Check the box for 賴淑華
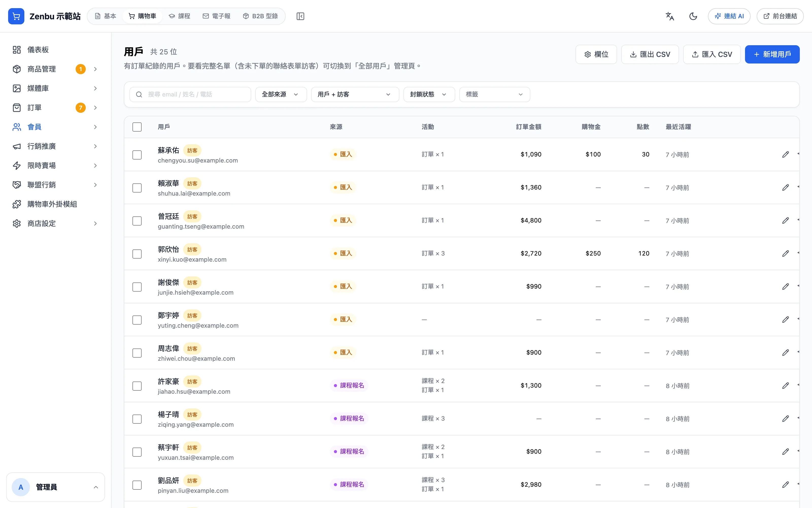The image size is (812, 508). tap(137, 188)
